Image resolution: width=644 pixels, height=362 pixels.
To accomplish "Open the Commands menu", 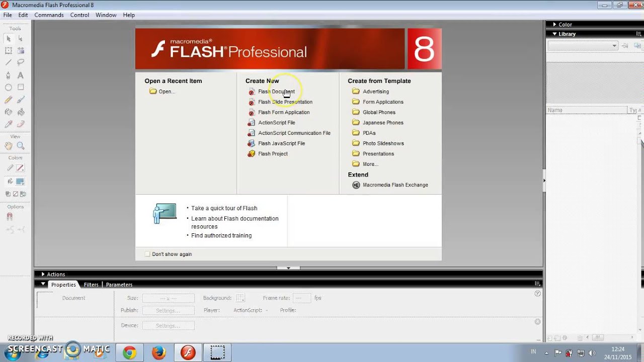I will (x=49, y=15).
